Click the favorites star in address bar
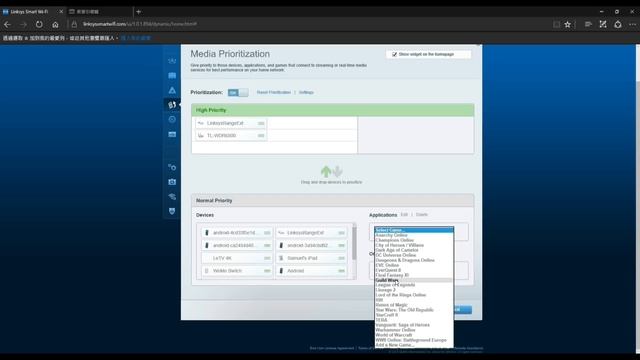Viewport: 640px width, 360px height. pyautogui.click(x=567, y=24)
